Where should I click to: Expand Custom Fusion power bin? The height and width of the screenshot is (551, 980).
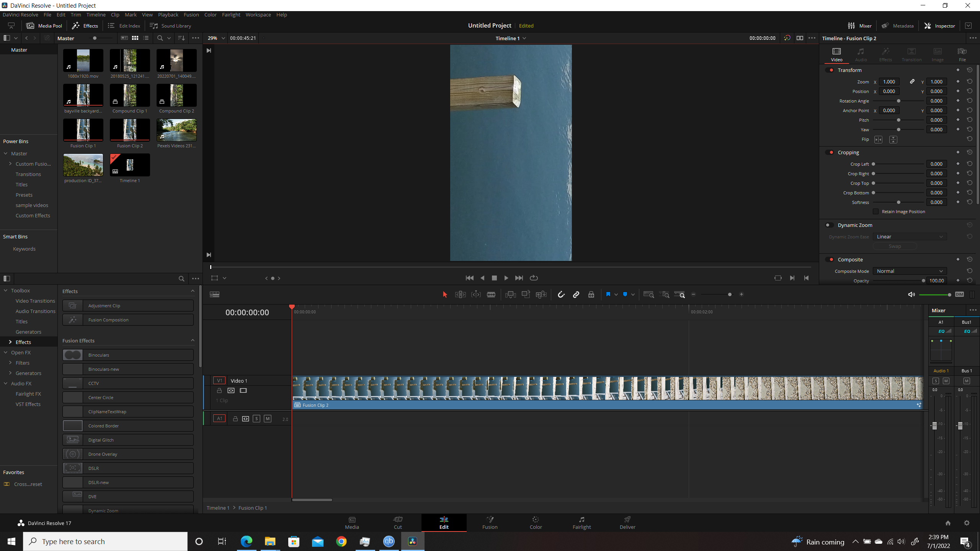[10, 164]
